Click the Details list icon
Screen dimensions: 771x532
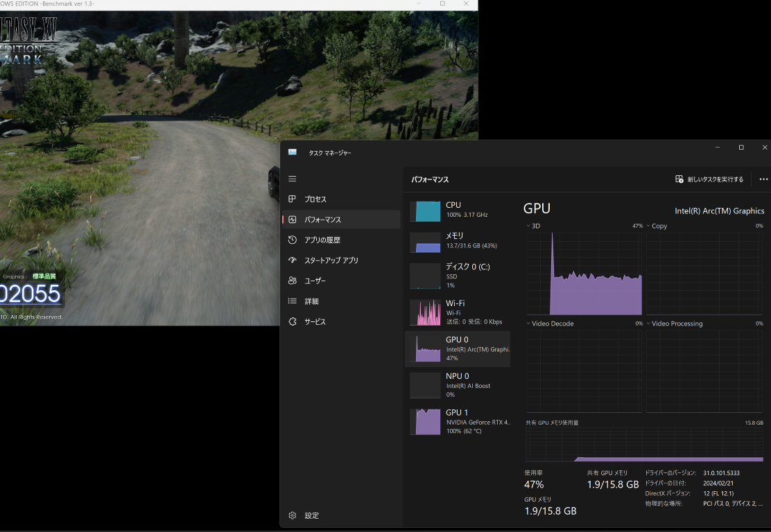(292, 301)
